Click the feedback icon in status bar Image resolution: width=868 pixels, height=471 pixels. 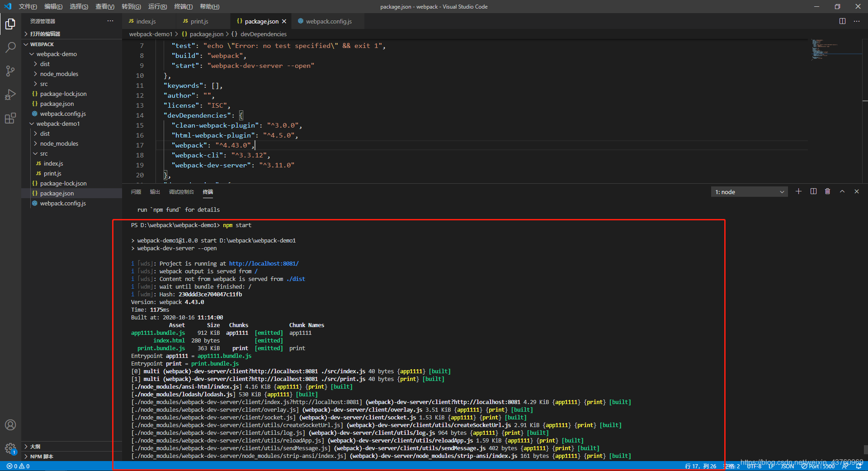pyautogui.click(x=844, y=466)
